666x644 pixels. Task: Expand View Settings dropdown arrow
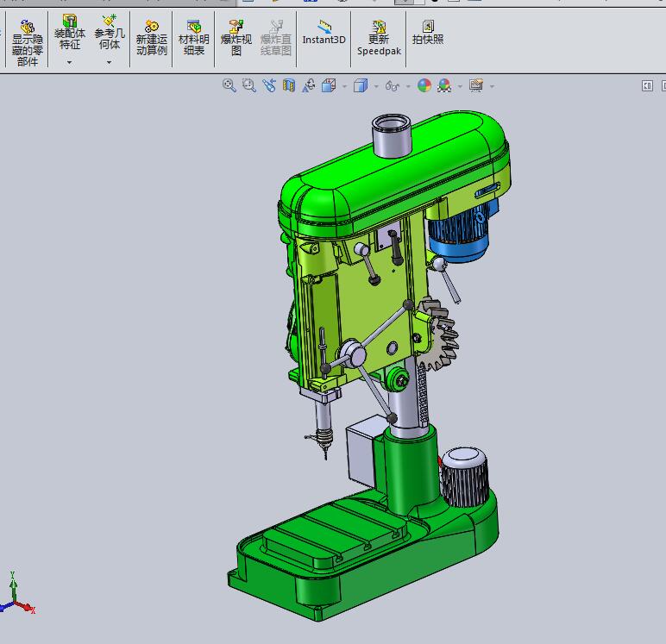click(x=492, y=86)
